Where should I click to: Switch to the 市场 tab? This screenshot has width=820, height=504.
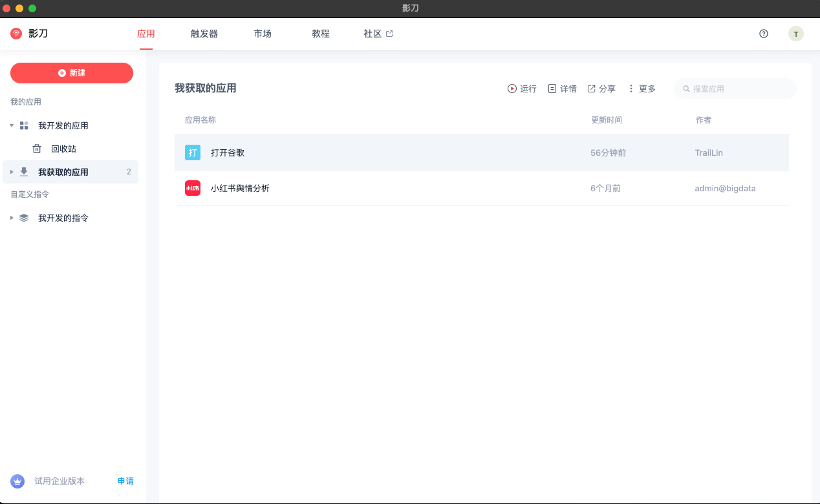click(263, 33)
